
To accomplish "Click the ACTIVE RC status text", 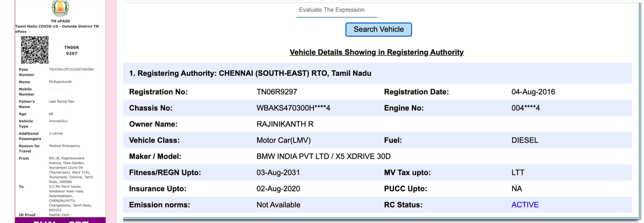I will click(525, 205).
